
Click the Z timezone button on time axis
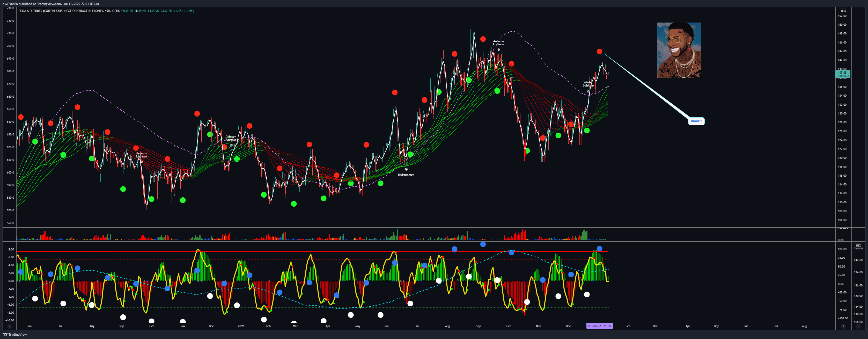(9, 326)
